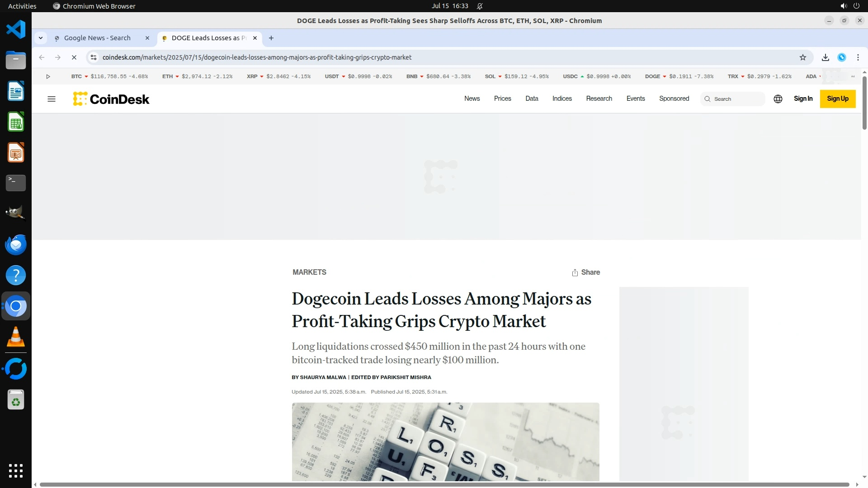Switch to Google News - Search tab
868x488 pixels.
point(97,38)
